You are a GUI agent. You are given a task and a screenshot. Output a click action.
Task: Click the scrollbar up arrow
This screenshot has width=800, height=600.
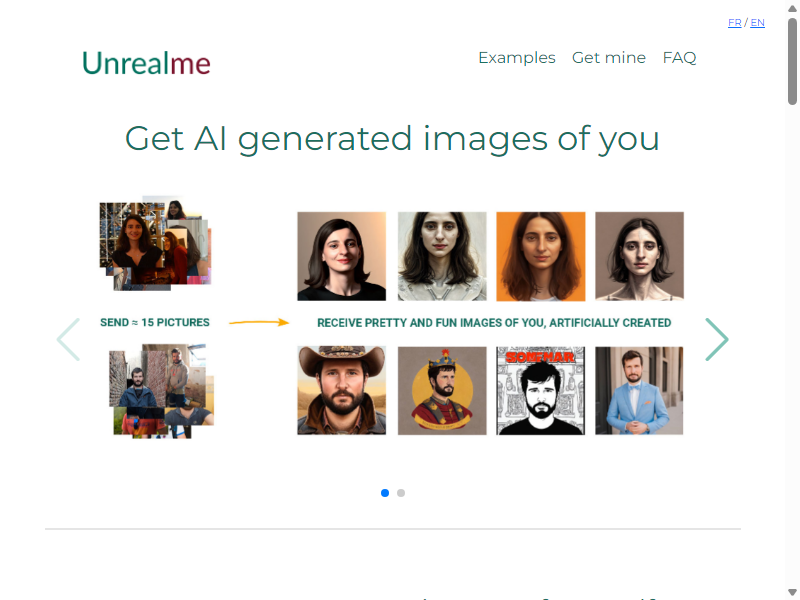pos(792,8)
